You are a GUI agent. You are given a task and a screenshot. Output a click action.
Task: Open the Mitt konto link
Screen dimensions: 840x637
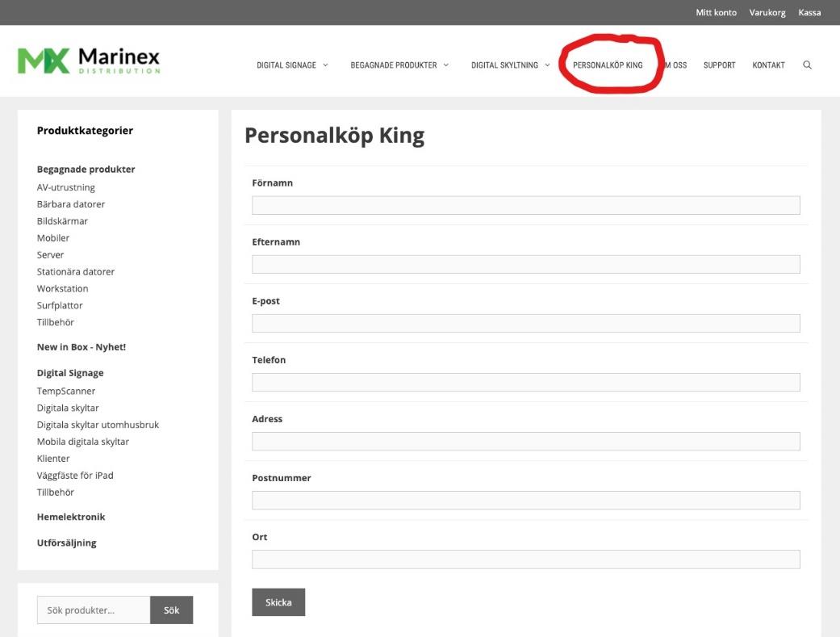coord(716,12)
